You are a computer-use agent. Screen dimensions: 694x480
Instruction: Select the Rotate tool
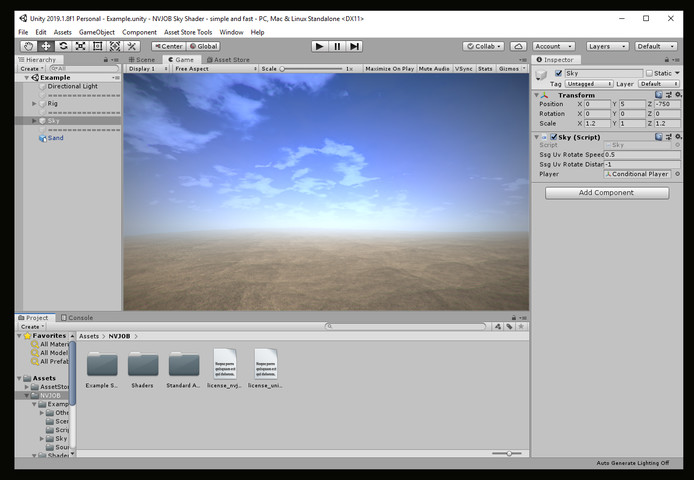[63, 46]
